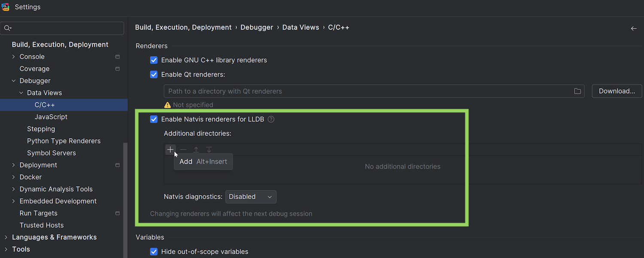Toggle Enable Qt renderers checkbox
Viewport: 644px width, 258px height.
pos(154,74)
